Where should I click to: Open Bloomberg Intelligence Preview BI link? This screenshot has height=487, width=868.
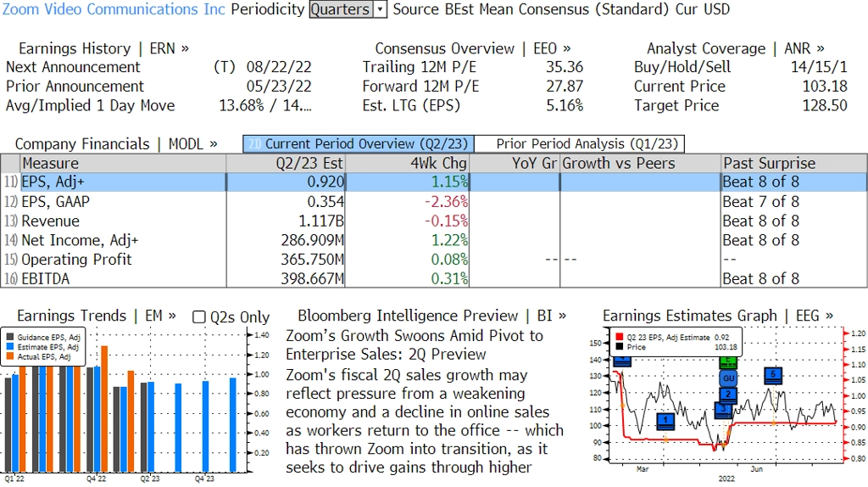(x=431, y=316)
